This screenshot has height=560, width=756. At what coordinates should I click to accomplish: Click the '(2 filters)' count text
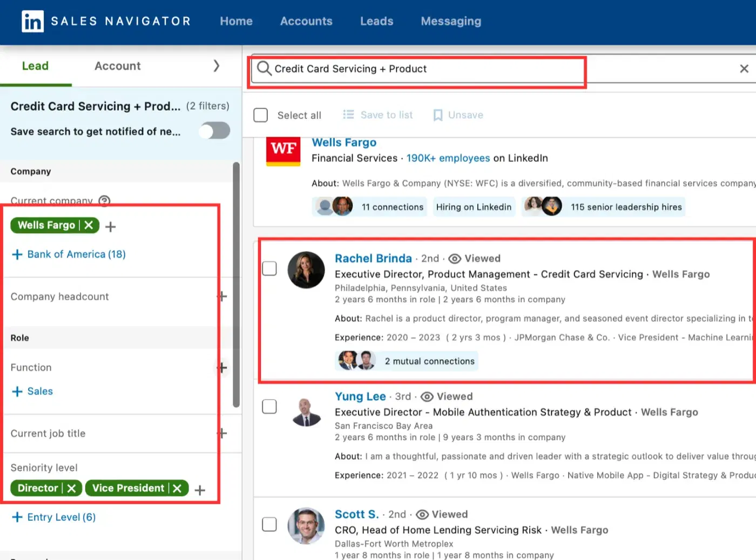(208, 106)
